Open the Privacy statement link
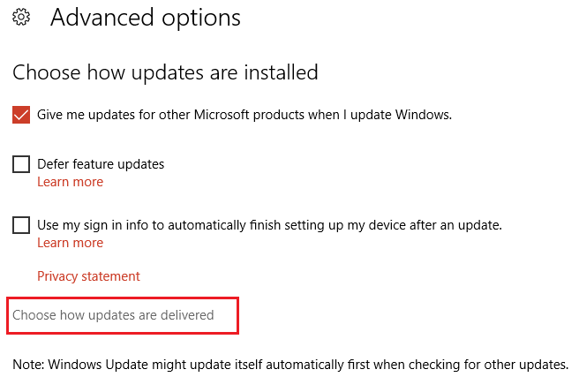The image size is (579, 392). (x=88, y=276)
